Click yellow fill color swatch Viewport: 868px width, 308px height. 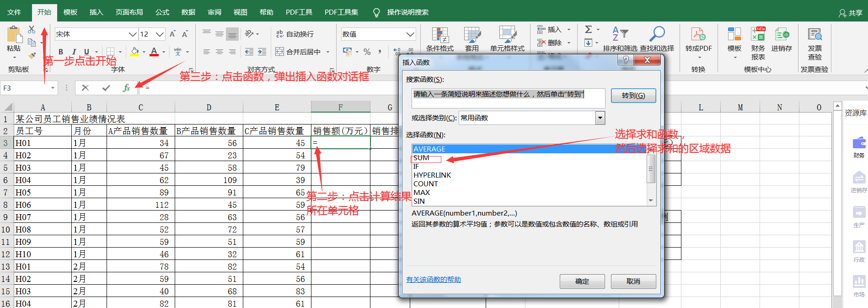tap(134, 52)
